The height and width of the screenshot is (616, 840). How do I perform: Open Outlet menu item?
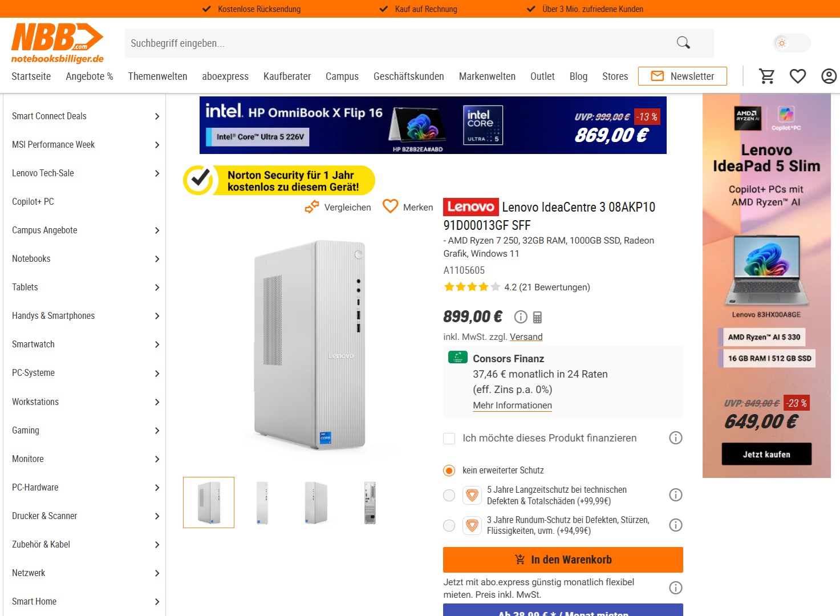tap(542, 76)
